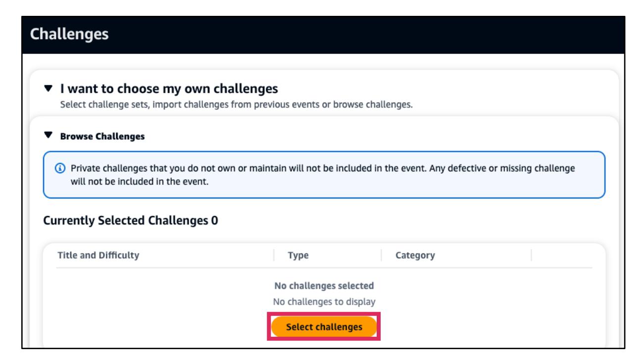Collapse the 'I want to choose my own challenges' triangle
The height and width of the screenshot is (364, 644).
click(48, 89)
